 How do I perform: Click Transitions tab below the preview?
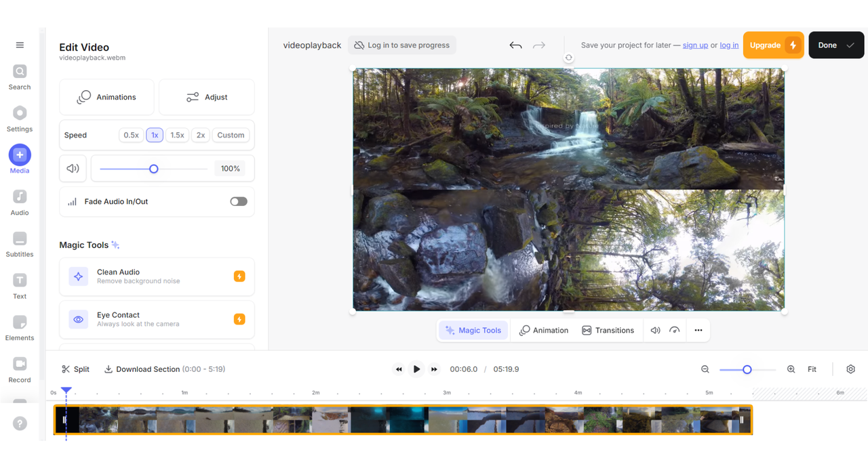pos(608,331)
